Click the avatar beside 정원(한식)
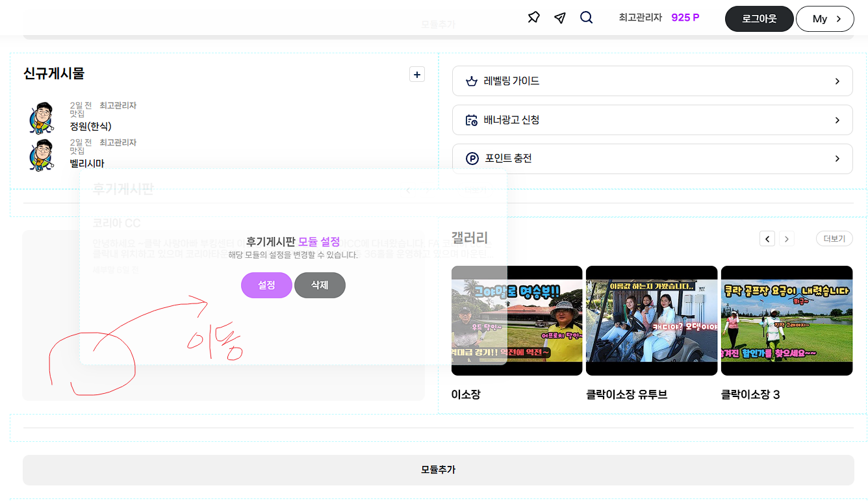868x501 pixels. (42, 118)
